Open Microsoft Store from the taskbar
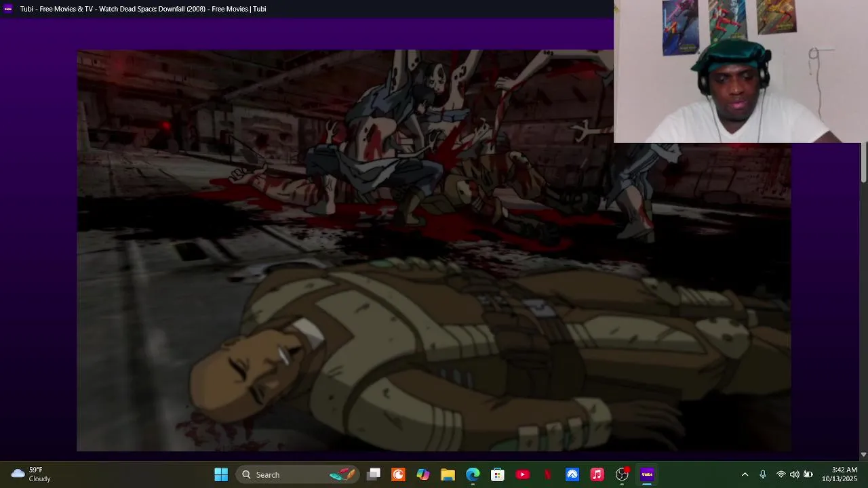This screenshot has width=868, height=488. click(x=498, y=474)
